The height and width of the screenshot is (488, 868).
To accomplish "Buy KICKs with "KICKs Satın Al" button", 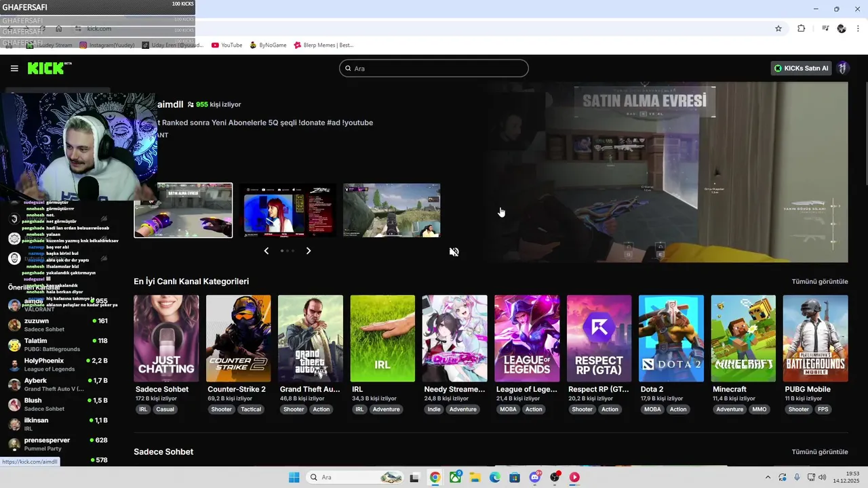I will (801, 68).
